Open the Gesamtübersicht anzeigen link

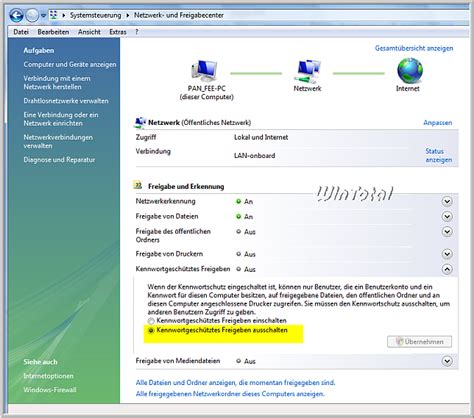[x=414, y=48]
